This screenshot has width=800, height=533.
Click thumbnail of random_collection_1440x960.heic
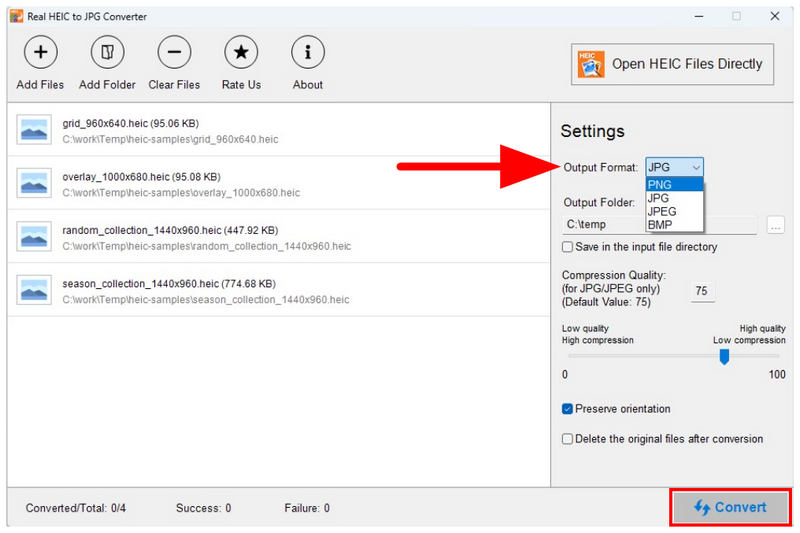pyautogui.click(x=34, y=236)
